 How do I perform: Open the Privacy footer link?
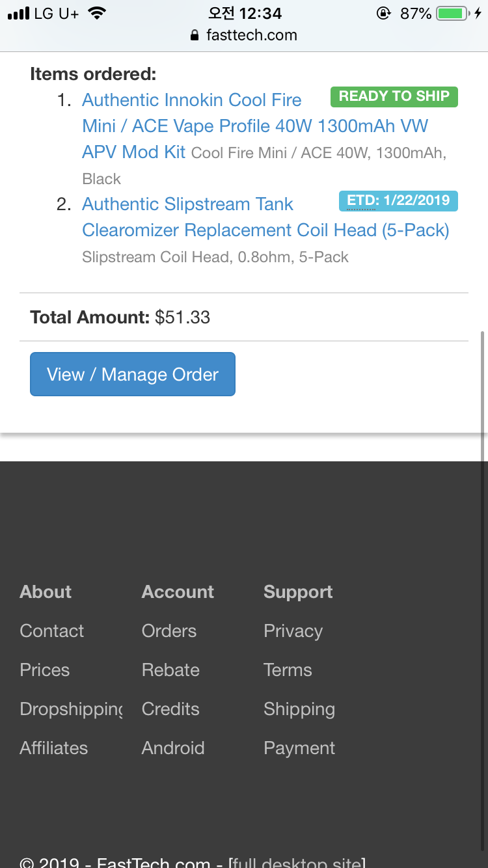click(x=293, y=631)
